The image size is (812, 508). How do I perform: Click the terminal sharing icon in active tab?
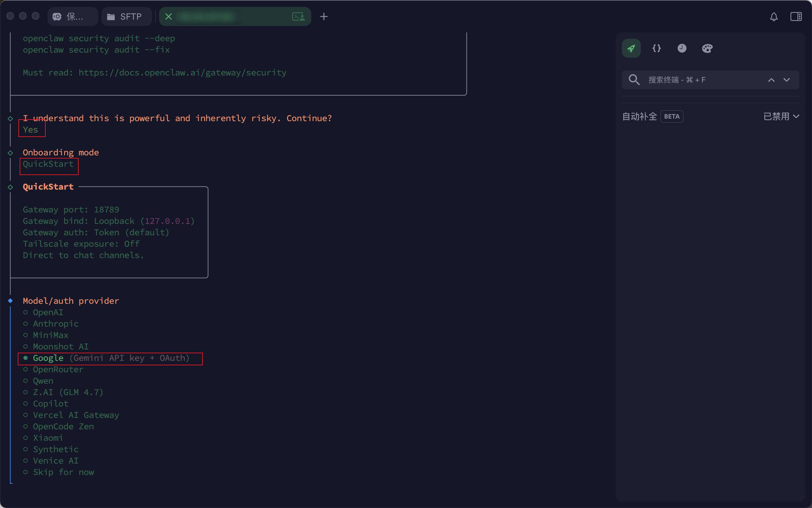(298, 17)
